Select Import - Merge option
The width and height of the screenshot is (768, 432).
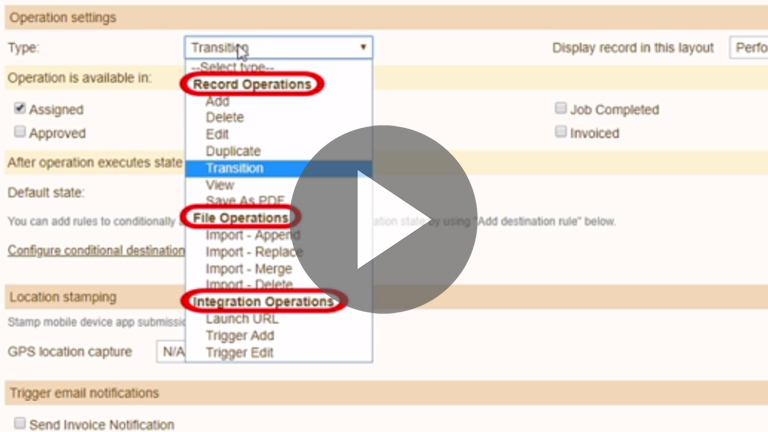coord(248,269)
